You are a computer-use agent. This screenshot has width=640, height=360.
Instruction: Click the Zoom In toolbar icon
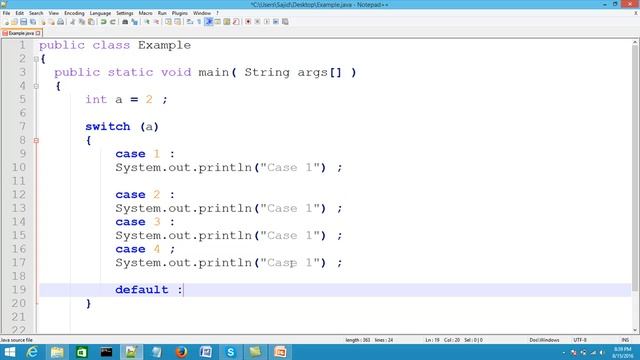(147, 22)
